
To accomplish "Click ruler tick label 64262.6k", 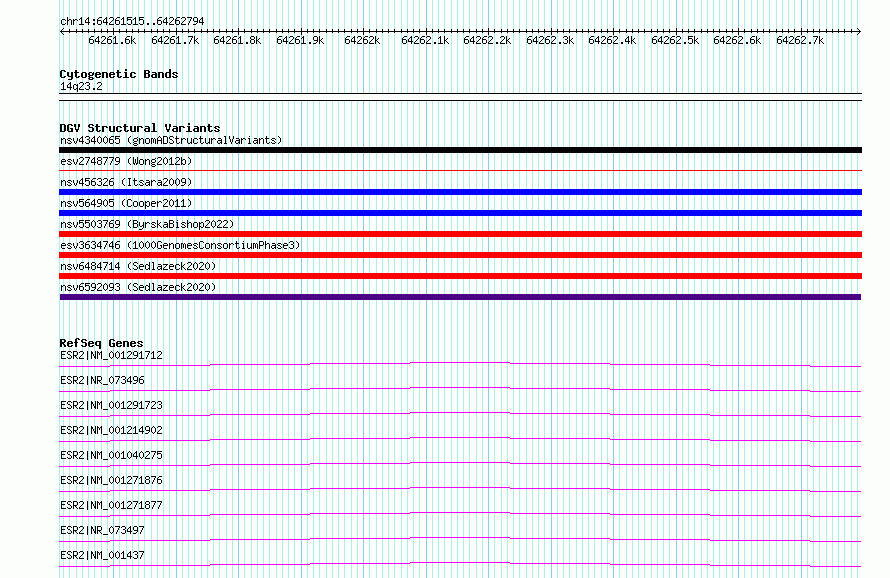I will [737, 41].
